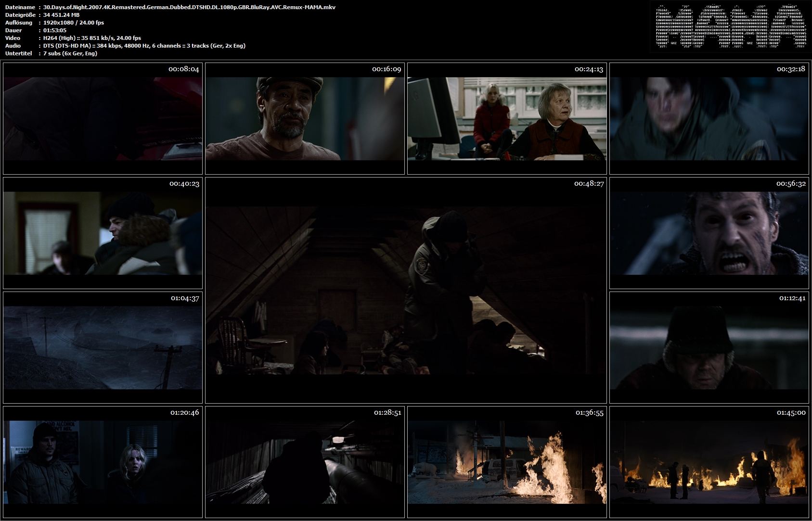
Task: Click the Dauer label
Action: coord(13,30)
